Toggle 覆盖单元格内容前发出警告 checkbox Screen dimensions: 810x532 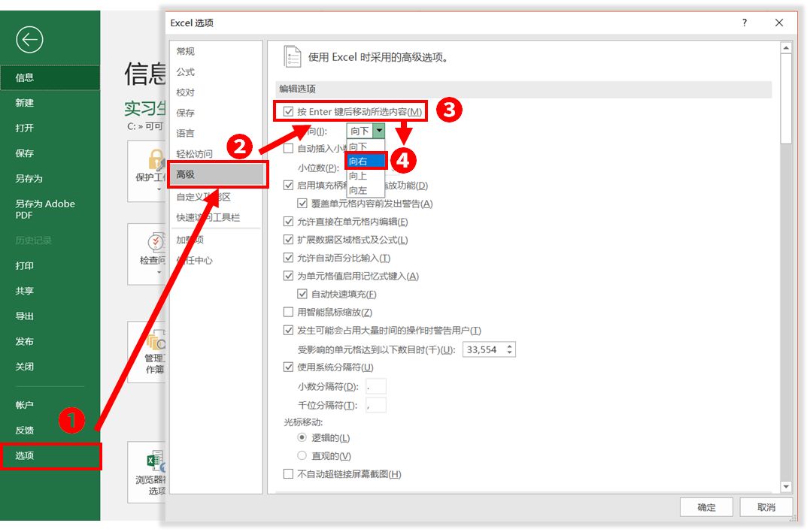coord(302,204)
